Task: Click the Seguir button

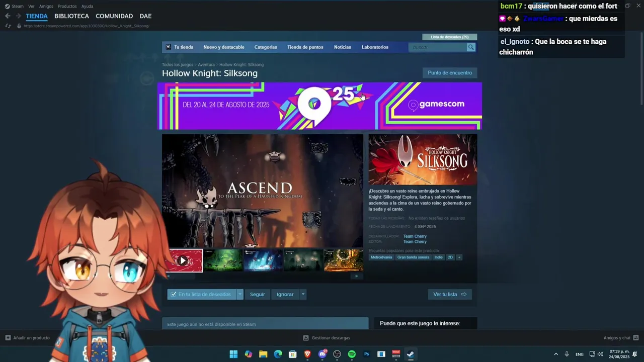Action: (257, 294)
